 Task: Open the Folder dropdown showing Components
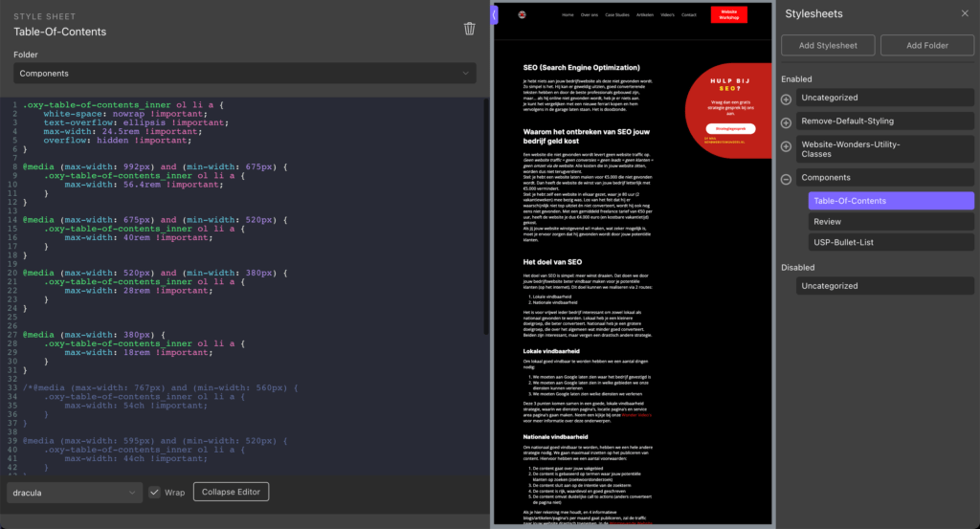[244, 74]
